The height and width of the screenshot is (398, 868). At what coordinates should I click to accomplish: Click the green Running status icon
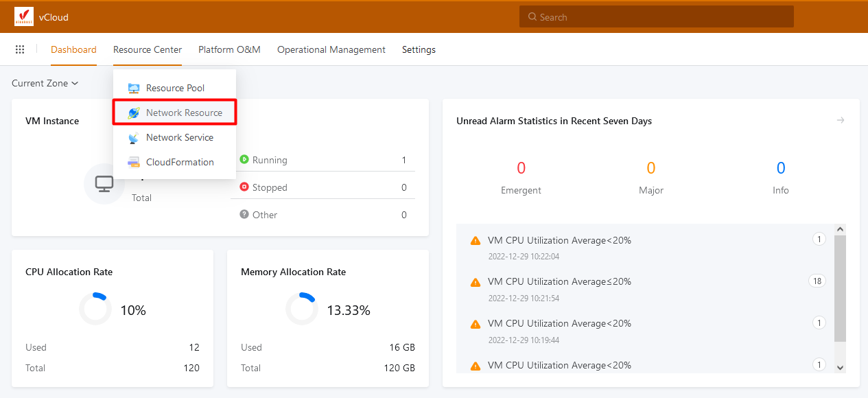244,160
